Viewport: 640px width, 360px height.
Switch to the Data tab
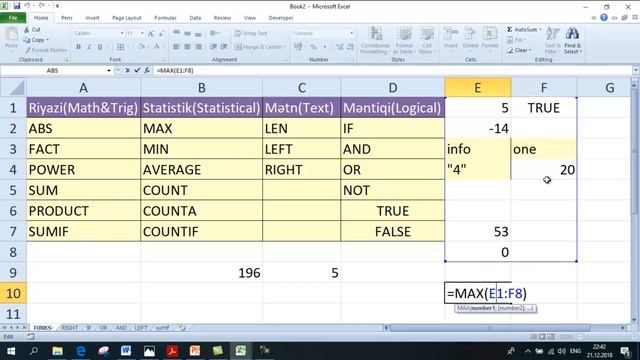pyautogui.click(x=195, y=18)
